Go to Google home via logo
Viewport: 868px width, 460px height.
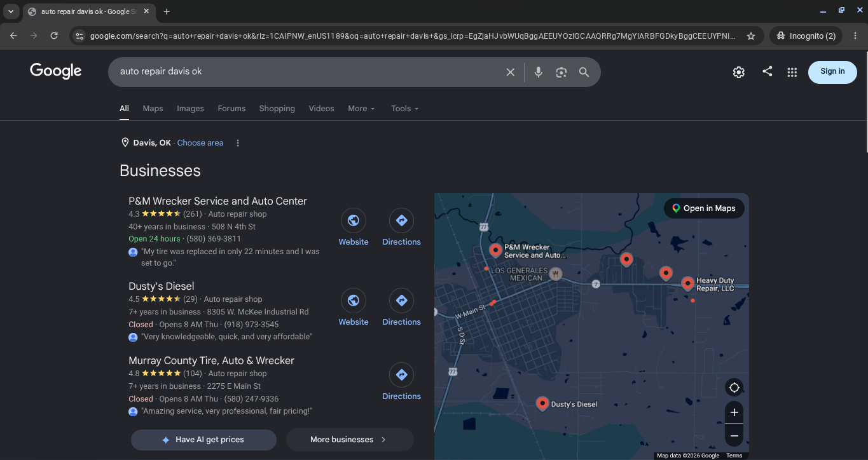56,71
